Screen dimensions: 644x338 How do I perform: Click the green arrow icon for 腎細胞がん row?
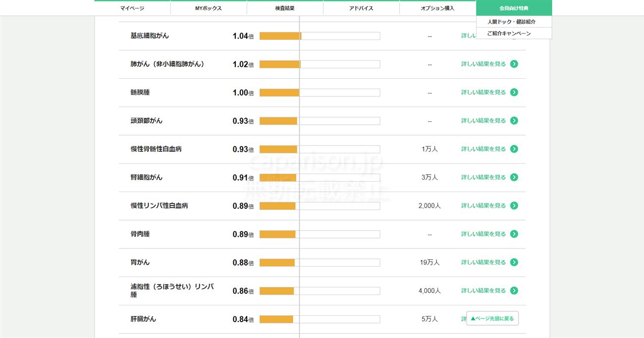(x=514, y=177)
